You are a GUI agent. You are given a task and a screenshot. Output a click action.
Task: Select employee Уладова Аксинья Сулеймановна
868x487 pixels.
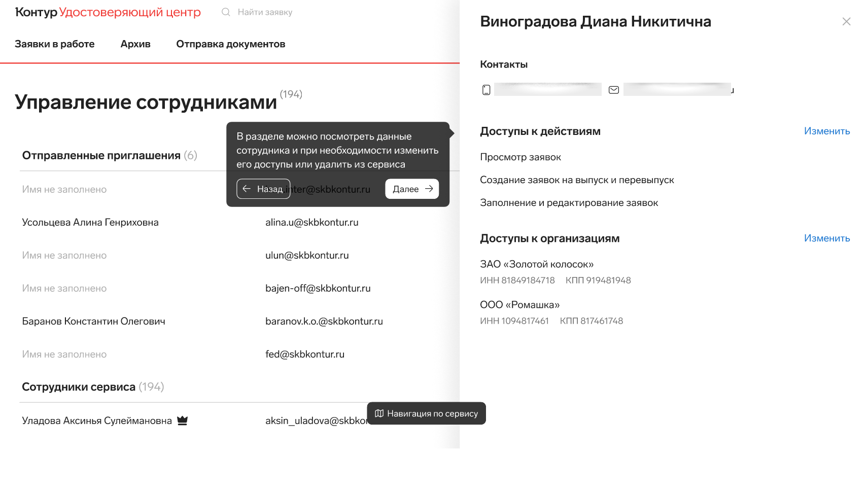click(x=97, y=421)
